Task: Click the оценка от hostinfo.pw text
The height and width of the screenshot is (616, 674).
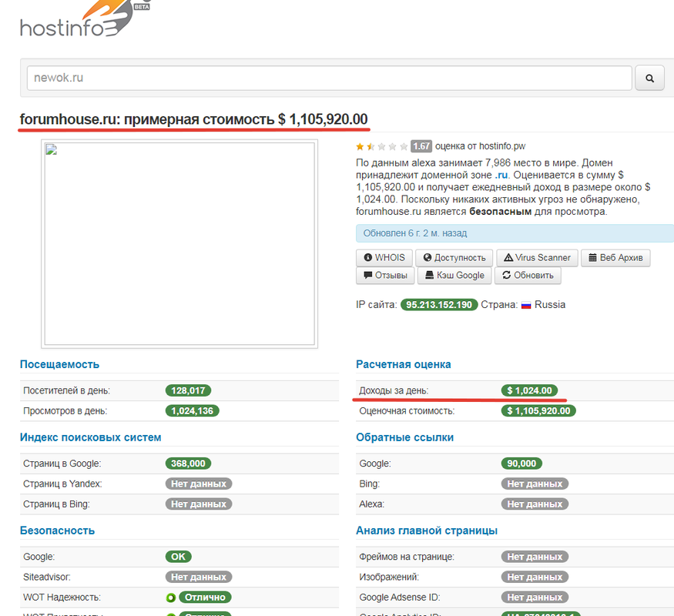Action: pyautogui.click(x=480, y=146)
